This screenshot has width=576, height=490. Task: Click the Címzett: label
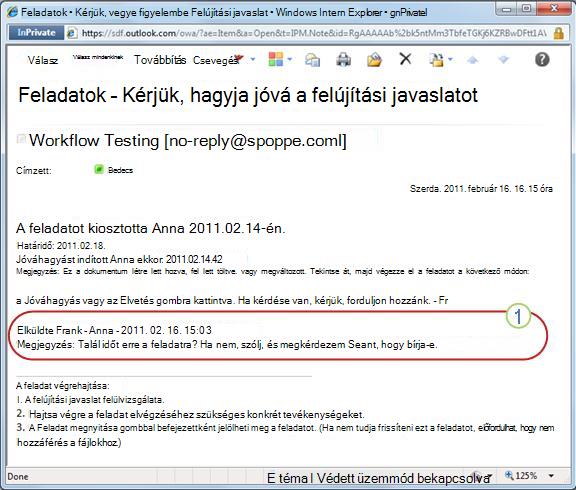point(34,170)
